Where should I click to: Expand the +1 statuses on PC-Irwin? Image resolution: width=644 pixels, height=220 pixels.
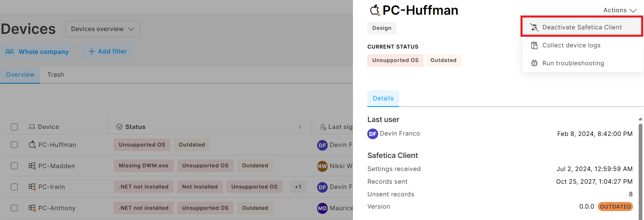coord(298,187)
